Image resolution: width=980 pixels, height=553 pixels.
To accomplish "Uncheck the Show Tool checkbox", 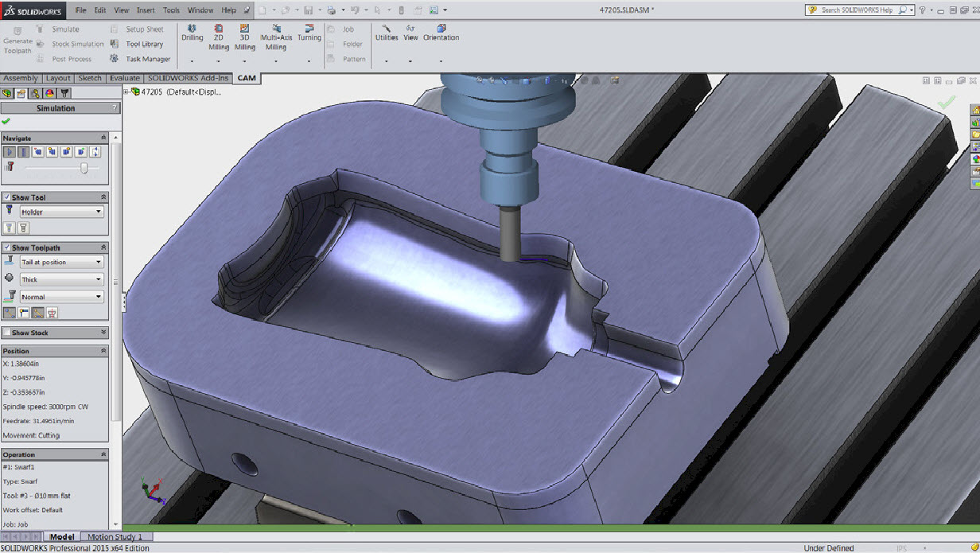I will (x=7, y=197).
